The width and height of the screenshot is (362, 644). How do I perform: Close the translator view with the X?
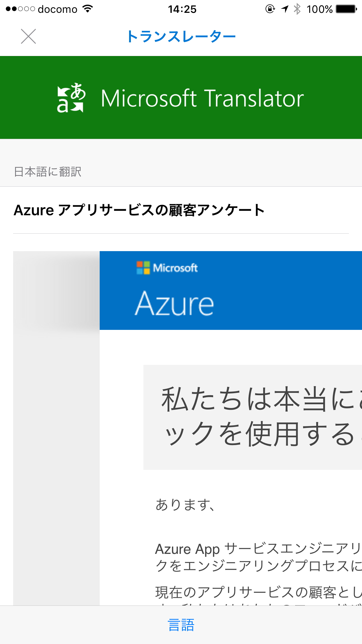pos(28,36)
